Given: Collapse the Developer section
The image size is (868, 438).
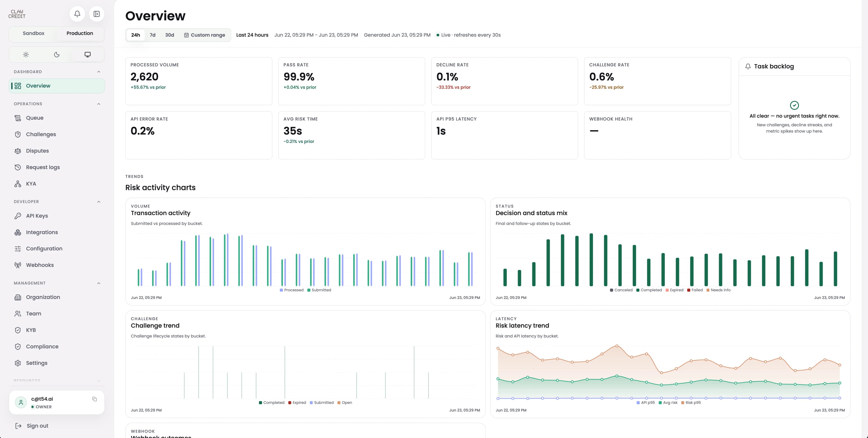Looking at the screenshot, I should (x=99, y=202).
